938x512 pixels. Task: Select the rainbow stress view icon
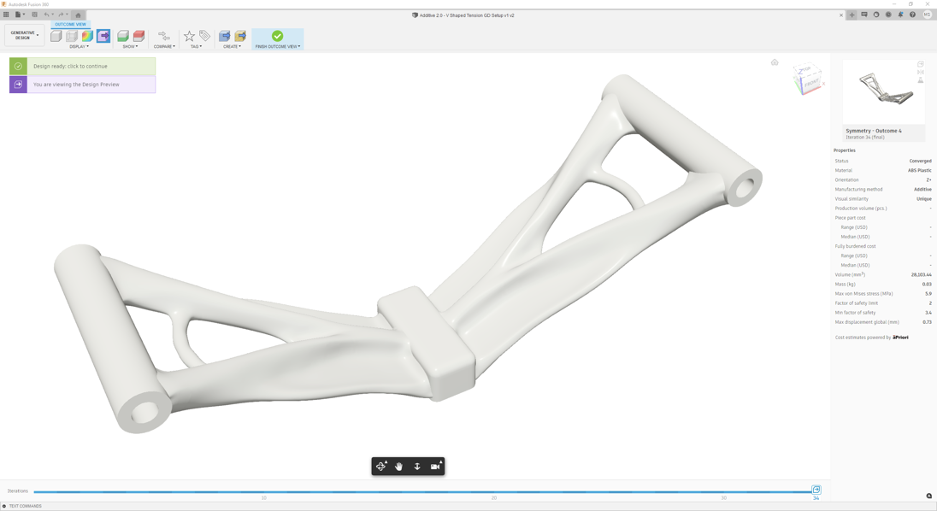click(87, 36)
